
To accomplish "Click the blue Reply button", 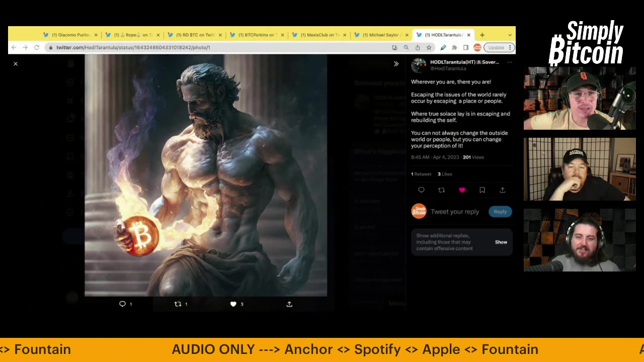I will (x=500, y=212).
